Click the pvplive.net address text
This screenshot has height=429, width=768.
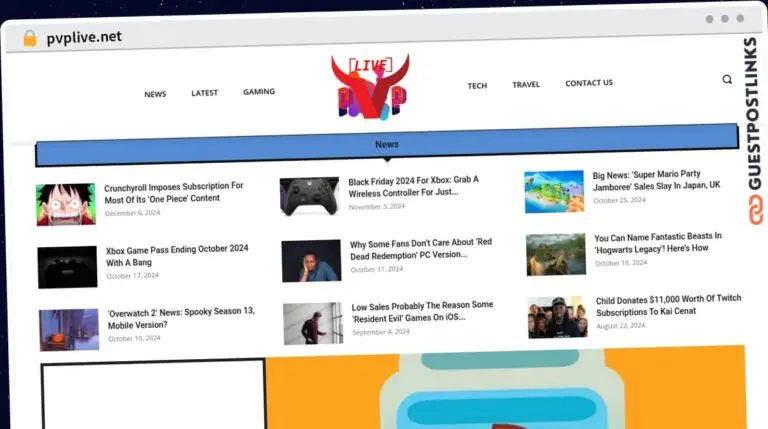[x=84, y=37]
